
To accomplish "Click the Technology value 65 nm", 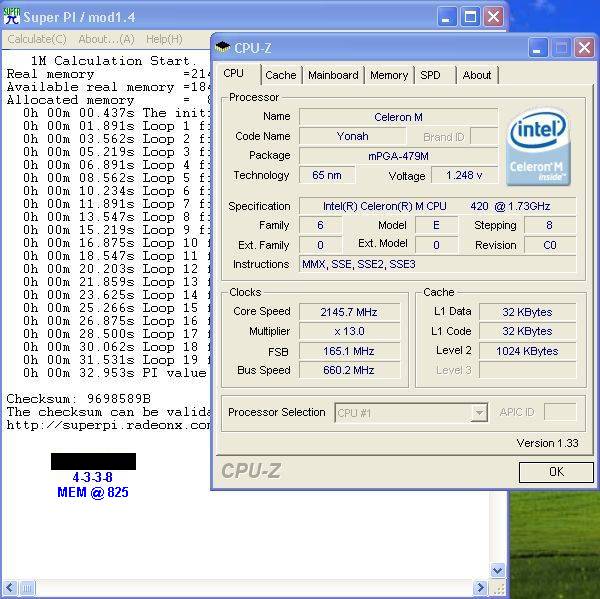I will [327, 175].
